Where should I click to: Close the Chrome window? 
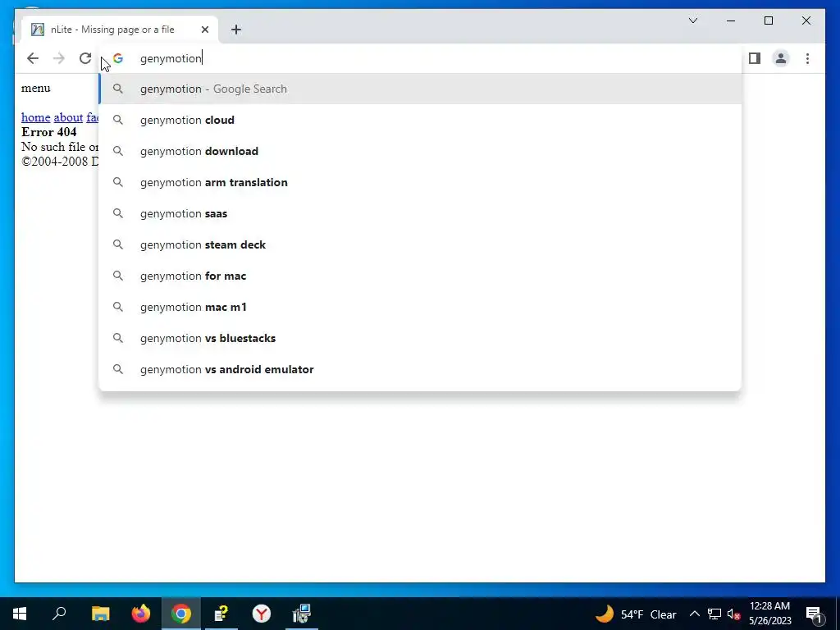click(806, 21)
